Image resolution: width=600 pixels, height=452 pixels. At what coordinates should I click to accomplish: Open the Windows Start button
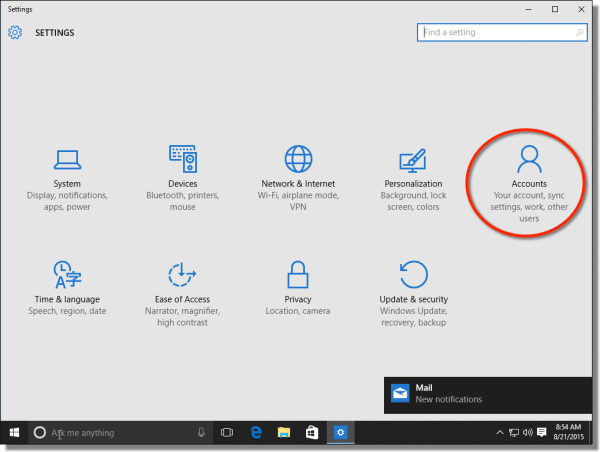tap(14, 432)
